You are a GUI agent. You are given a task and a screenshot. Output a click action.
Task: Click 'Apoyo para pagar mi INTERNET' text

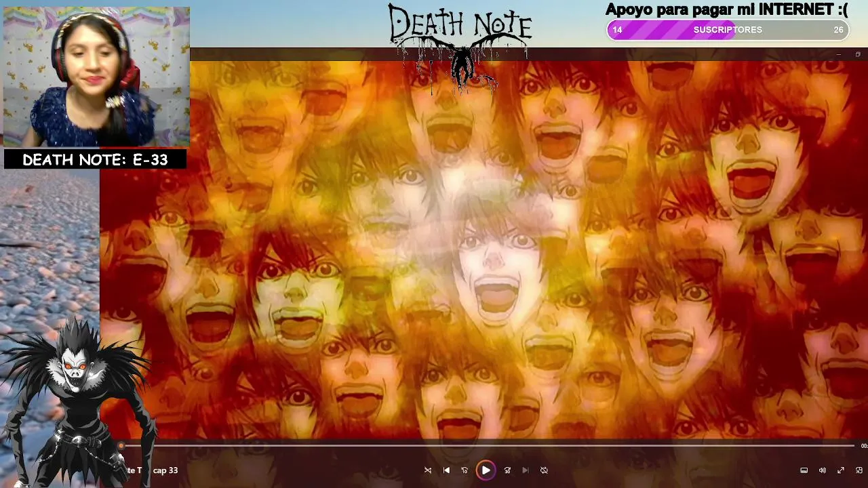point(726,9)
